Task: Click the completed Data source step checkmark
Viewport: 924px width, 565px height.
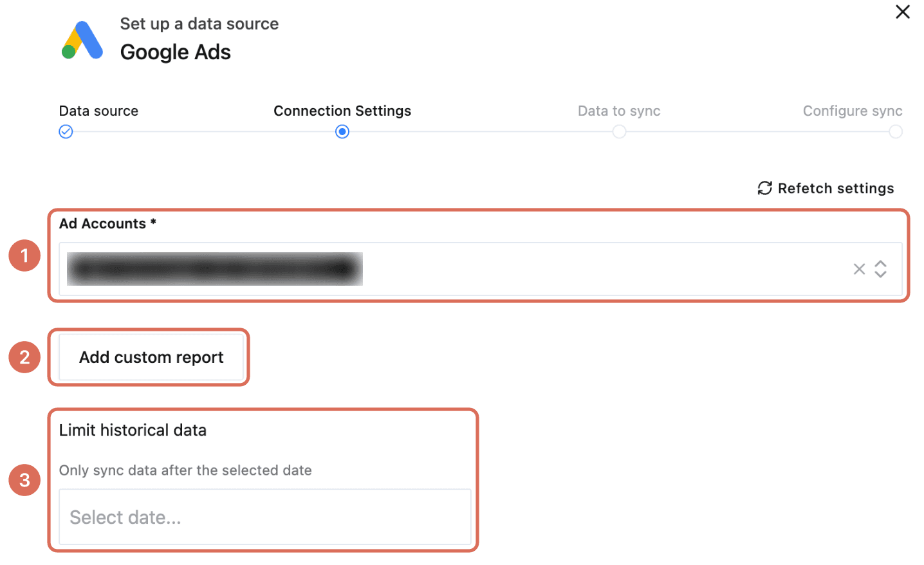Action: pyautogui.click(x=66, y=132)
